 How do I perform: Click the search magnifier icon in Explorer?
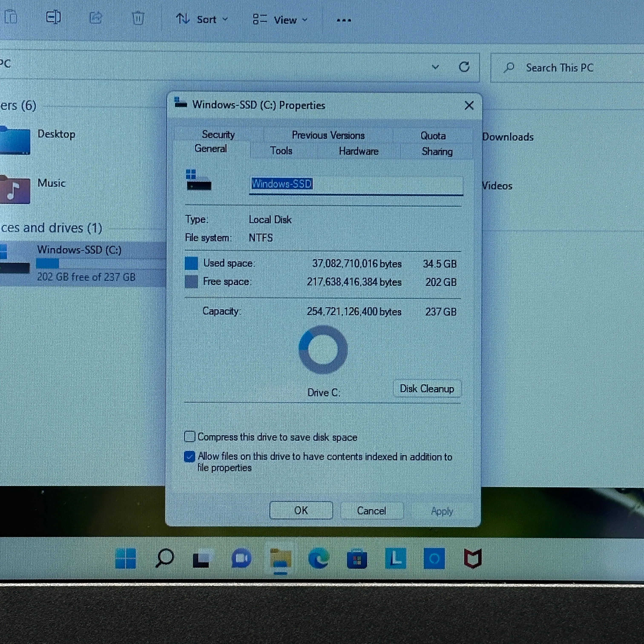(509, 68)
